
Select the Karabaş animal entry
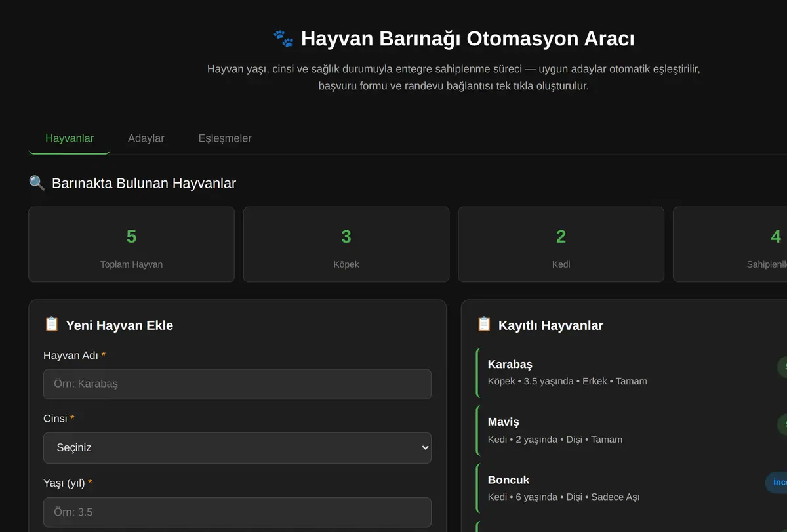click(632, 372)
